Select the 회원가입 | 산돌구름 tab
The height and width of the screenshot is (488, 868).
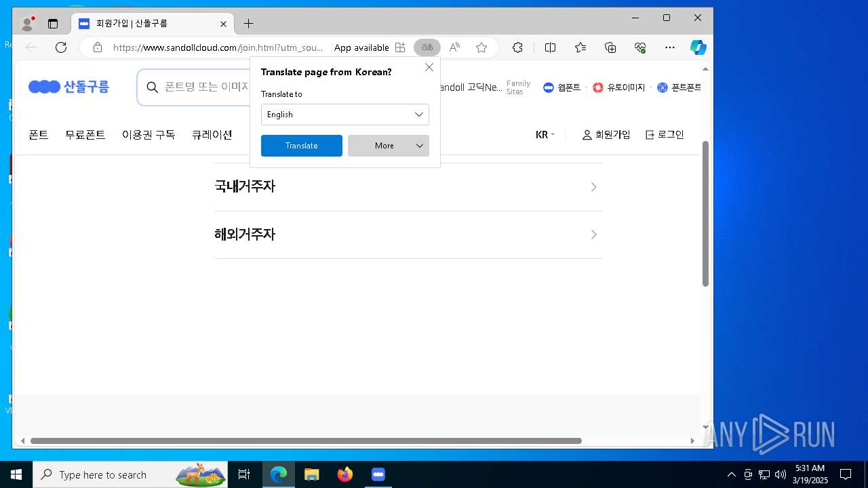152,24
